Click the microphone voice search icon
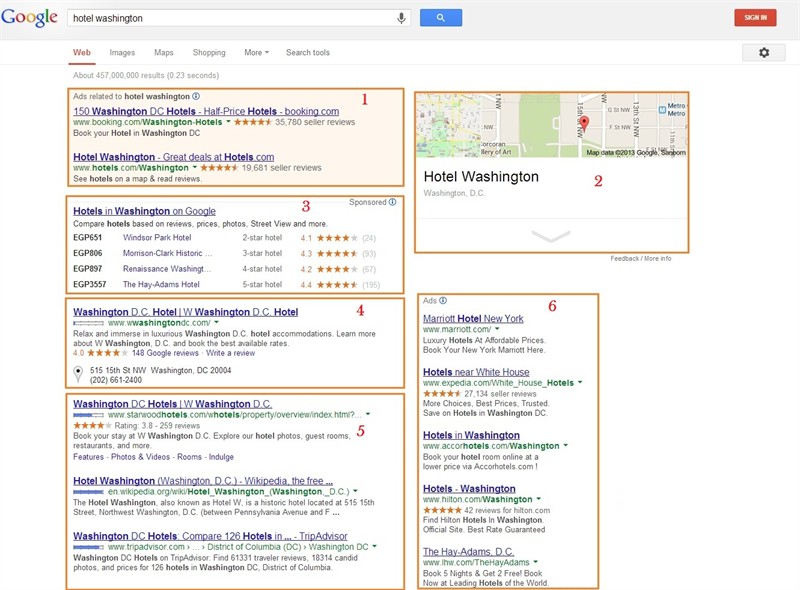The height and width of the screenshot is (590, 800). 402,18
